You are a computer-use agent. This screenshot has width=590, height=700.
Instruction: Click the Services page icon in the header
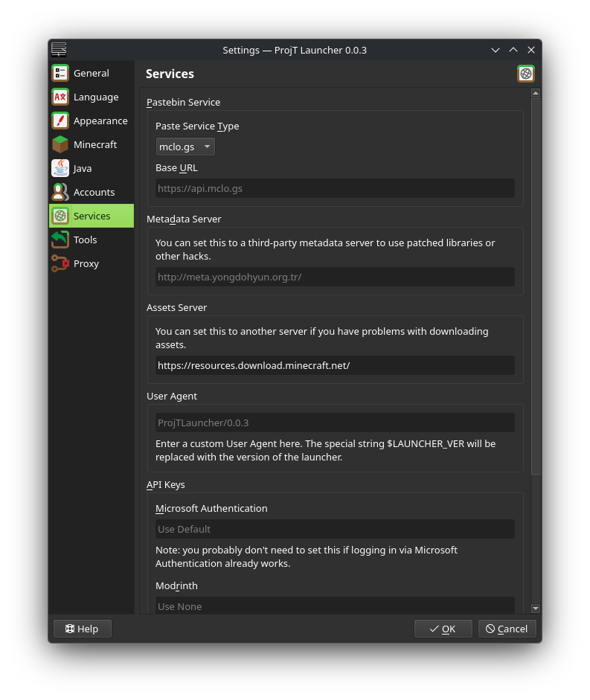[525, 74]
